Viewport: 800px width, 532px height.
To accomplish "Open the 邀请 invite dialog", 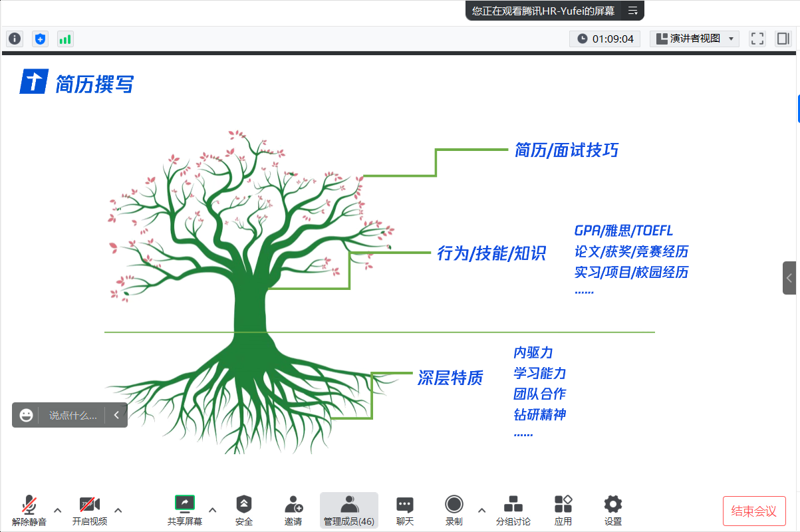I will (293, 510).
